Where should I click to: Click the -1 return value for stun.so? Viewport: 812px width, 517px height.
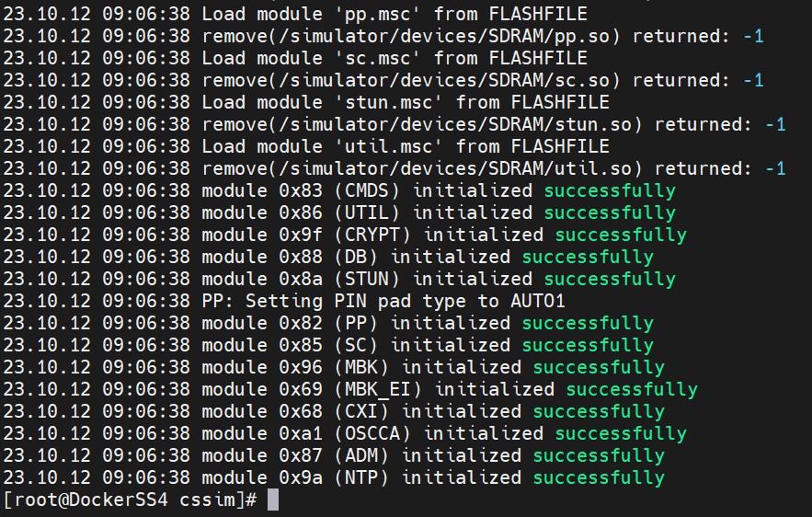(x=775, y=124)
